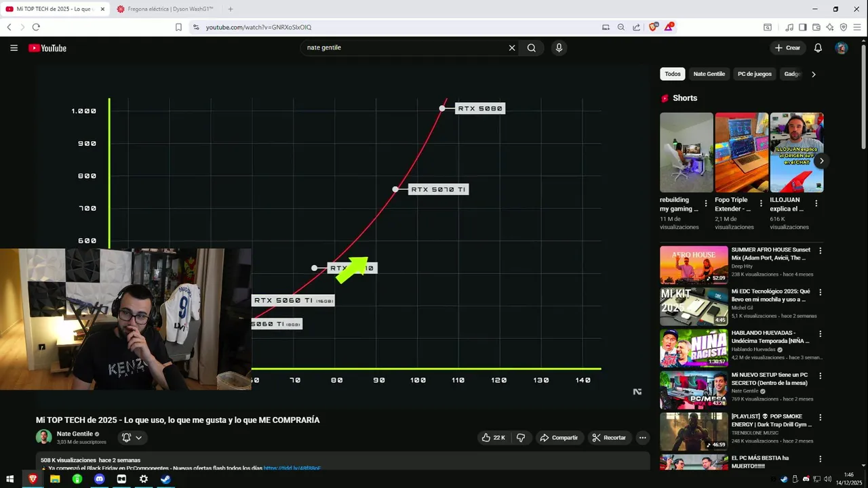The height and width of the screenshot is (488, 868).
Task: Reload the page in the browser
Action: coord(36,27)
